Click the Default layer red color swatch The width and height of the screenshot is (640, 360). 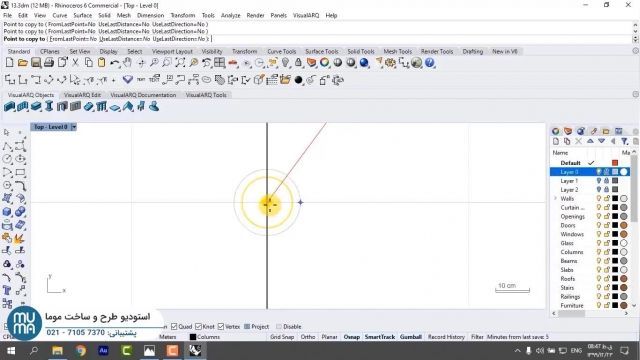(x=615, y=163)
